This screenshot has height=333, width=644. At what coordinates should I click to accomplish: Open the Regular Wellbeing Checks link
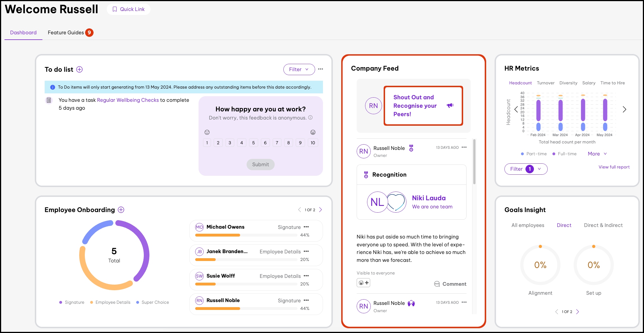(128, 100)
